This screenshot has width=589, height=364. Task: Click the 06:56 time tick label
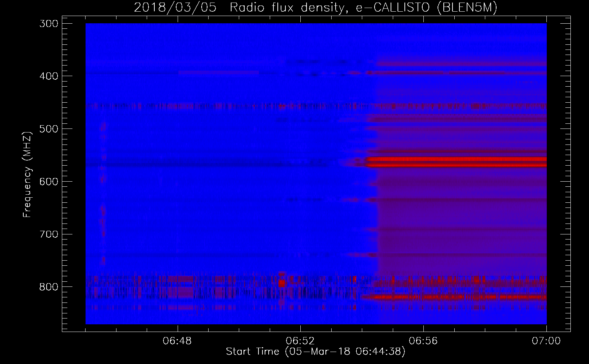423,341
